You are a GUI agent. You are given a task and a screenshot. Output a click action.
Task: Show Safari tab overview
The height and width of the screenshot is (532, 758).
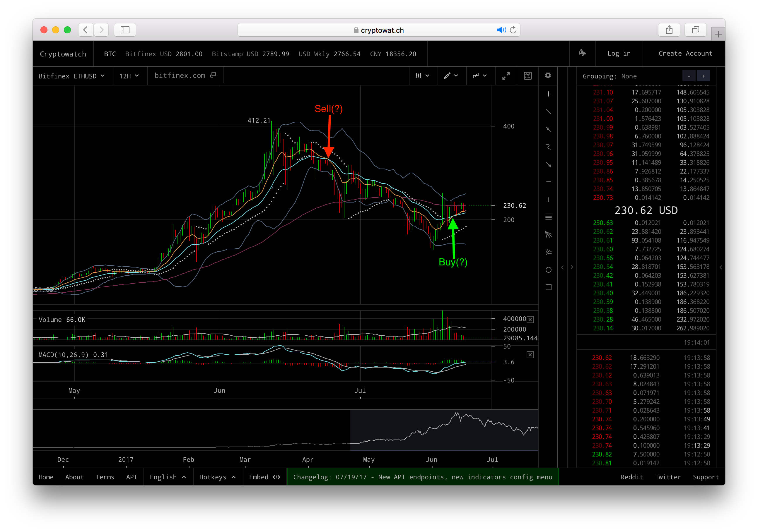point(695,30)
